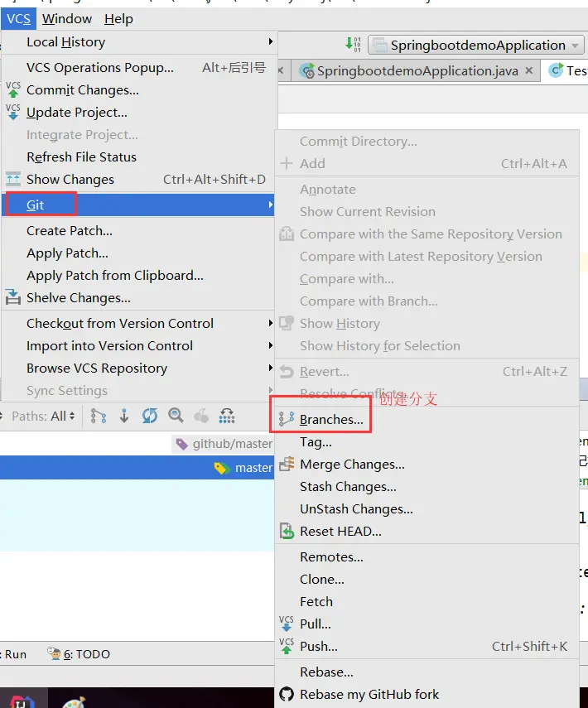Click the Pull VCS down-arrow icon
Screen dimensions: 588x708
pos(287,624)
